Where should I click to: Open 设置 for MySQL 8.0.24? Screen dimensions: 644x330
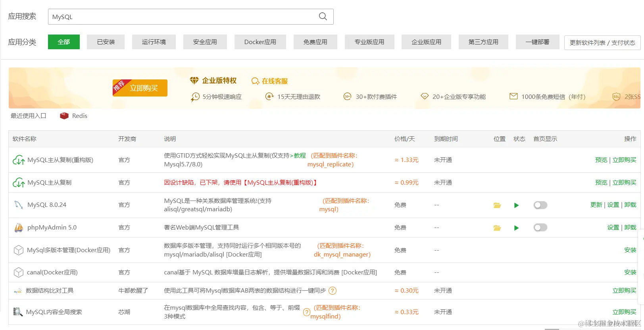coord(613,205)
